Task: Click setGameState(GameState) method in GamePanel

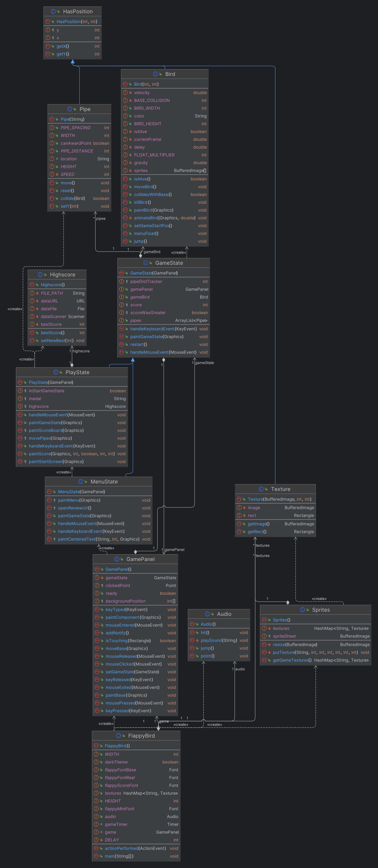Action: (x=135, y=672)
